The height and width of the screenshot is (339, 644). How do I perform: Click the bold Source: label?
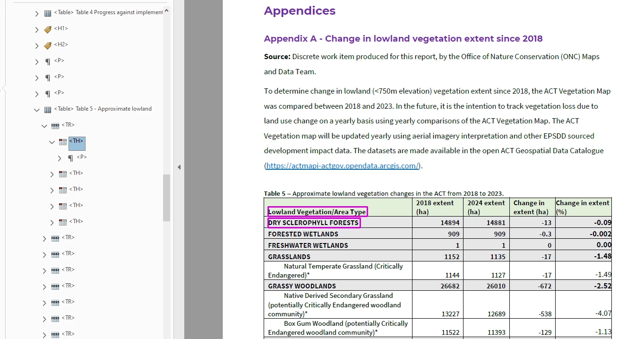(277, 57)
